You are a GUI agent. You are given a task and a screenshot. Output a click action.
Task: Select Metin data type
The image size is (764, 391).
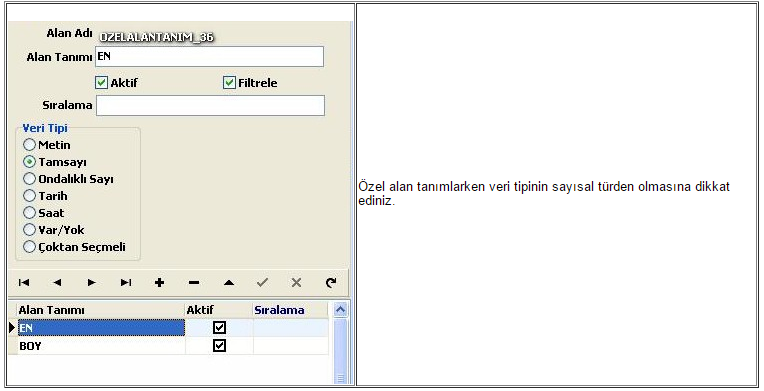30,145
